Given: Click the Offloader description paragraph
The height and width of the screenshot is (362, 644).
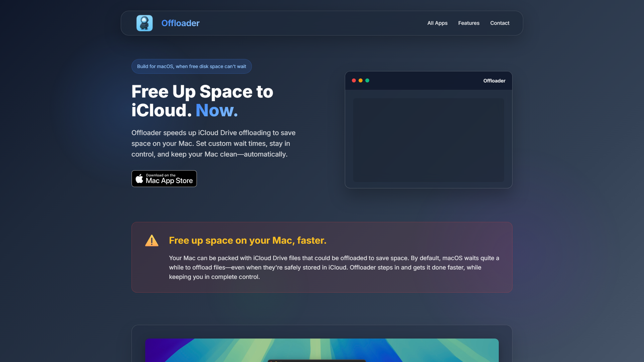Looking at the screenshot, I should point(213,144).
